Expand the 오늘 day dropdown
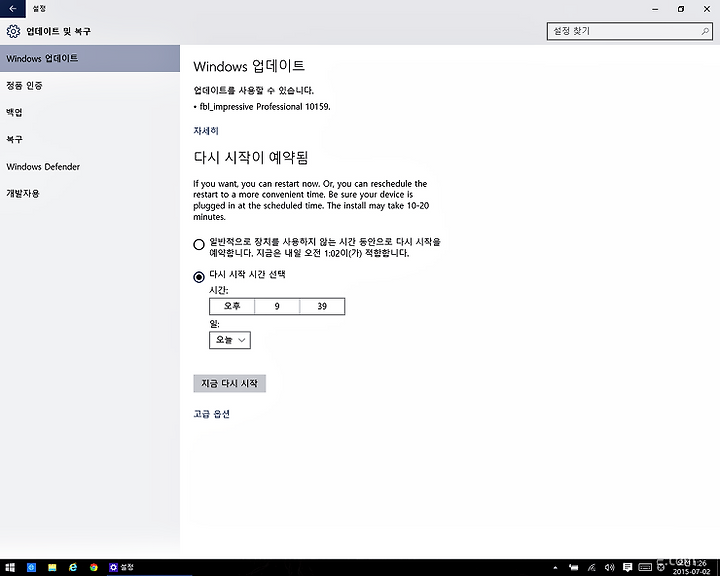 tap(230, 340)
